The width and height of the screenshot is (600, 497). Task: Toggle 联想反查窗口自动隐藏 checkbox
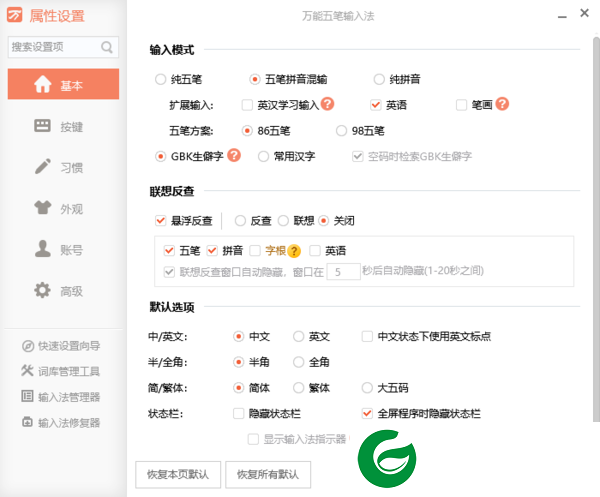(x=169, y=272)
